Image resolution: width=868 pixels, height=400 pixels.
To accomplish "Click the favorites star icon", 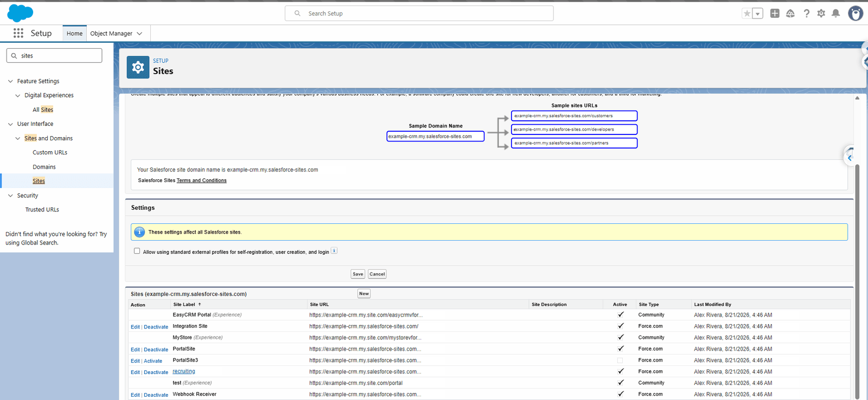I will tap(747, 14).
